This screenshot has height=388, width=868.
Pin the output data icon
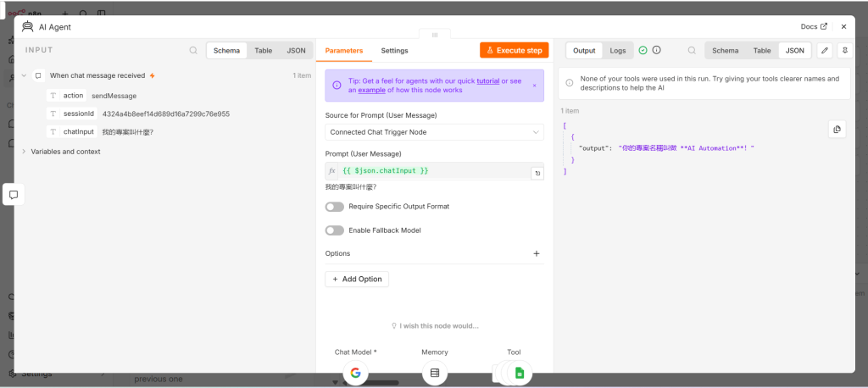click(844, 50)
